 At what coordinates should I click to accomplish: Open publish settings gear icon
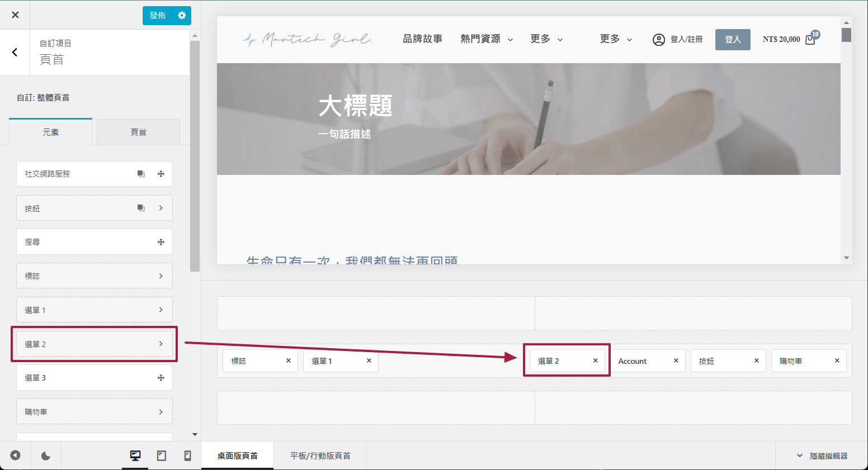(182, 16)
